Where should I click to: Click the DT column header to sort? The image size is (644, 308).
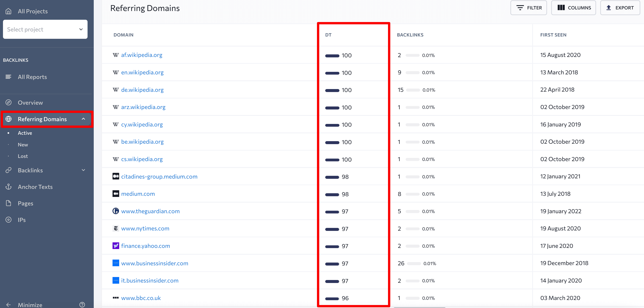[x=329, y=35]
